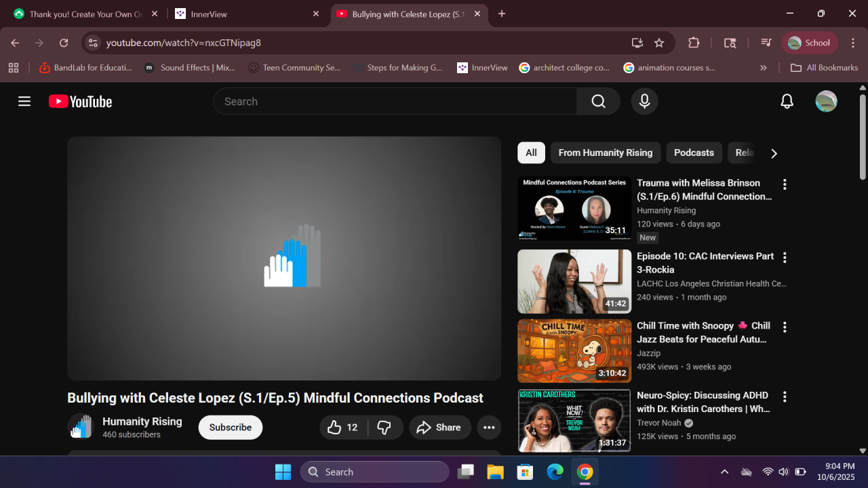This screenshot has width=868, height=488.
Task: Select the Podcasts filter chip
Action: point(694,152)
